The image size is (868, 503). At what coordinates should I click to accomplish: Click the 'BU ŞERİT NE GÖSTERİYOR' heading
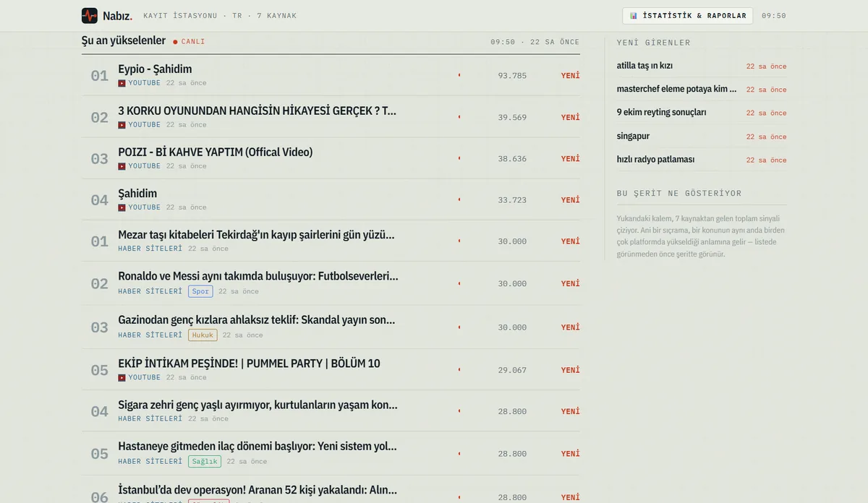(x=679, y=194)
